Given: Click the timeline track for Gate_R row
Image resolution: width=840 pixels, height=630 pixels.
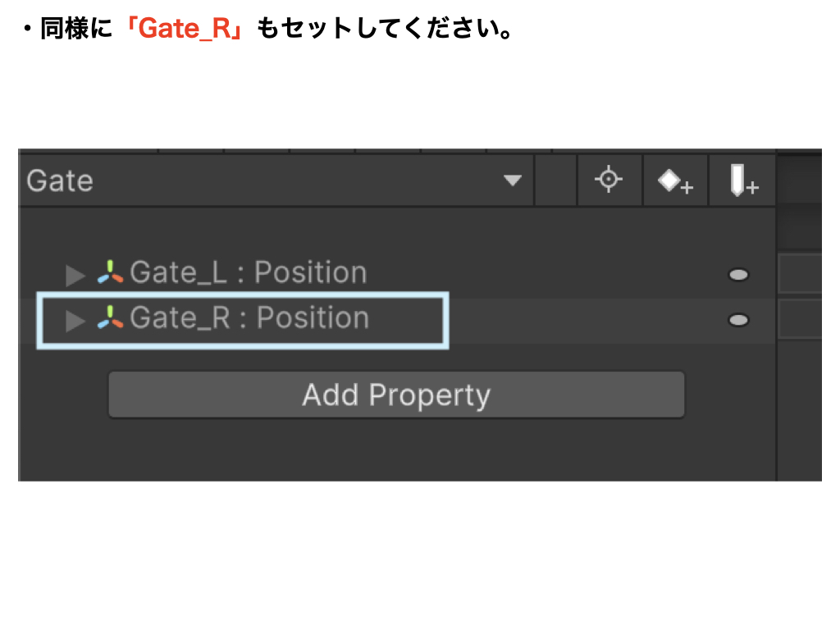Looking at the screenshot, I should pos(799,319).
